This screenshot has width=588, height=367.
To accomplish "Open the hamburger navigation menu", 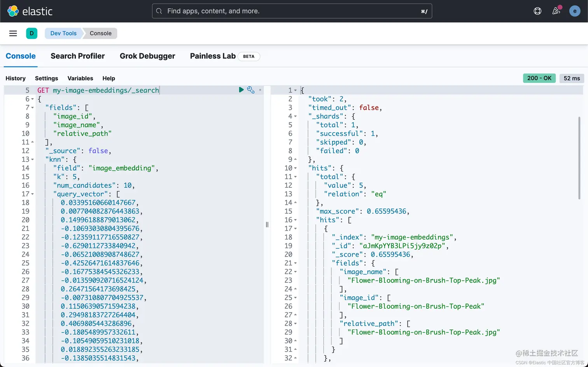I will point(13,33).
